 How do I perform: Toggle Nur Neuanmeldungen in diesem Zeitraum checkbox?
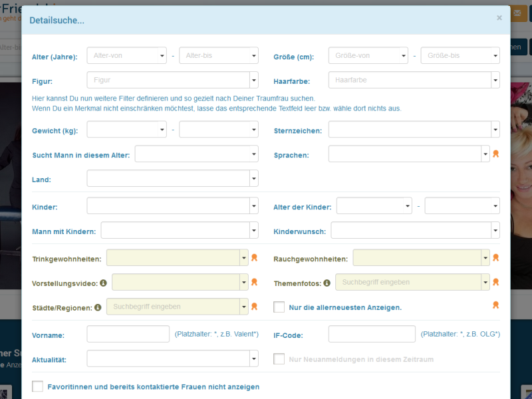[x=279, y=359]
